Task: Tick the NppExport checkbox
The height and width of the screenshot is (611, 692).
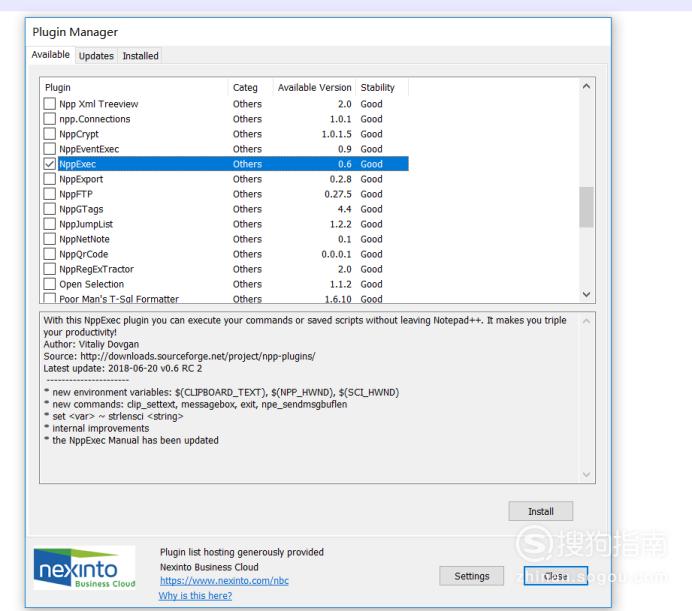Action: coord(49,179)
